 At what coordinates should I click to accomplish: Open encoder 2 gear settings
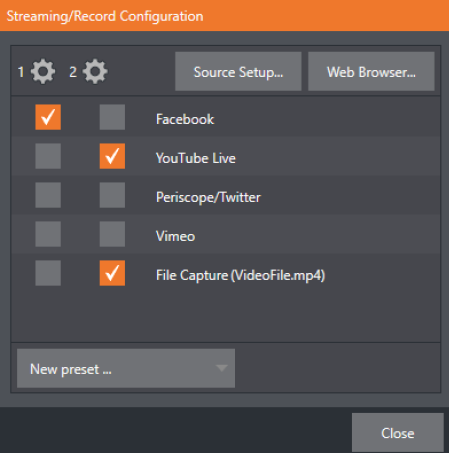95,72
